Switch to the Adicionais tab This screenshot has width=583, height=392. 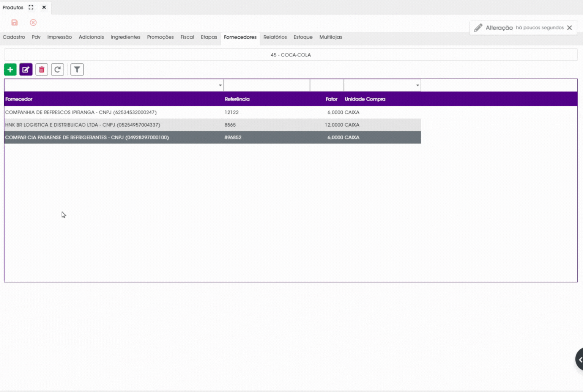pyautogui.click(x=91, y=37)
